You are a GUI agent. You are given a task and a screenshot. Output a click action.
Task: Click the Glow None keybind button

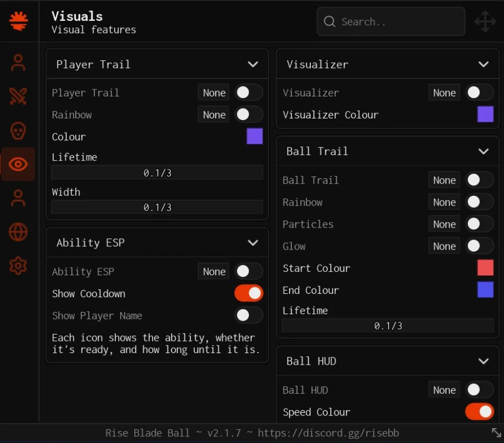click(x=444, y=246)
